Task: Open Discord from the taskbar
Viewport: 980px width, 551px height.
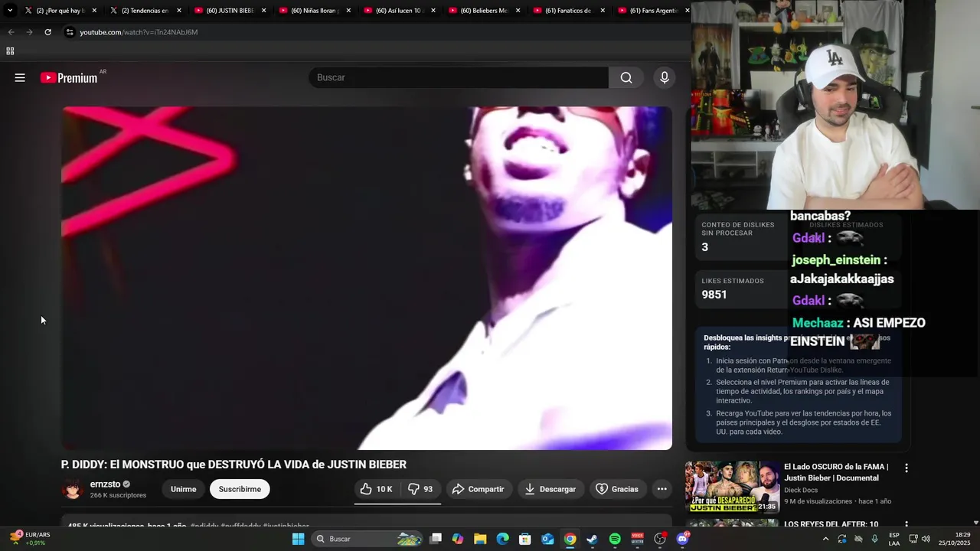Action: click(682, 539)
